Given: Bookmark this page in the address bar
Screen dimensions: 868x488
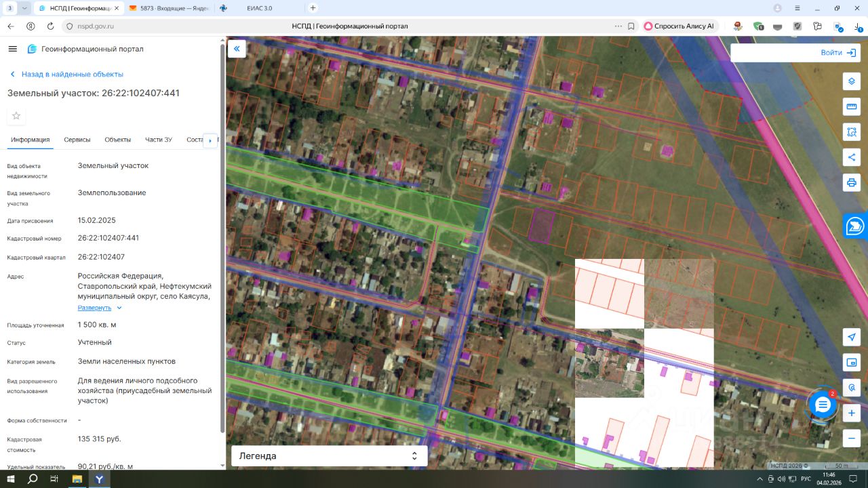Looking at the screenshot, I should (631, 26).
